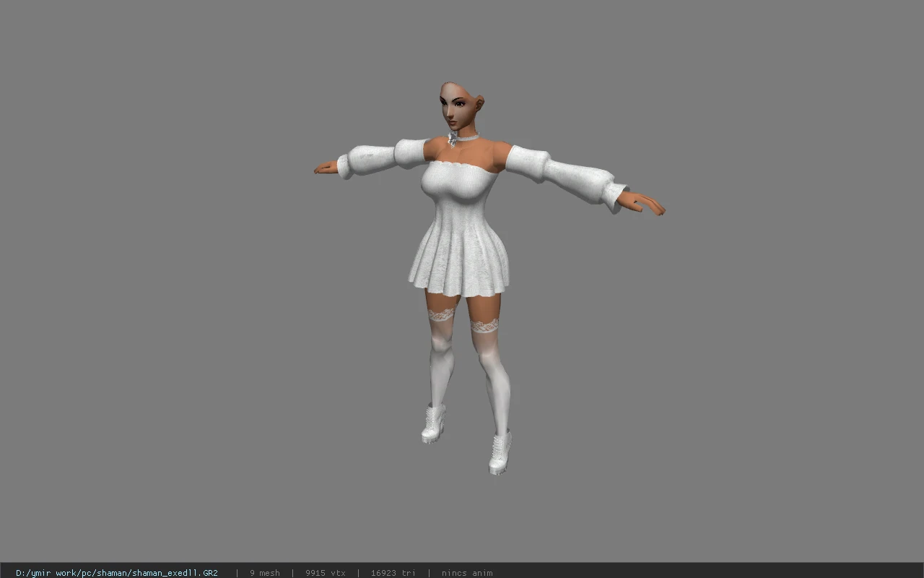Click the shaman_exedll.GR2 file path in status bar
The height and width of the screenshot is (578, 924).
coord(117,573)
